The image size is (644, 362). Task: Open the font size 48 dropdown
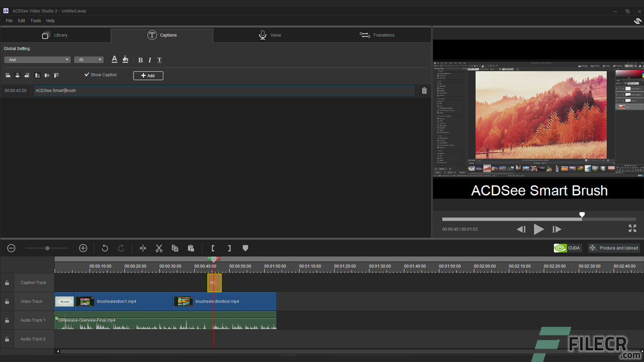pyautogui.click(x=89, y=60)
